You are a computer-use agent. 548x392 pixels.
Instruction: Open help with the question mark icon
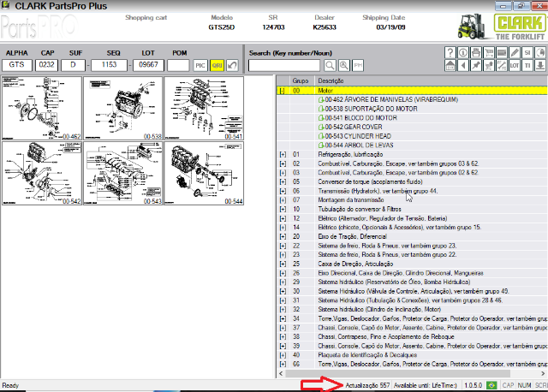[450, 52]
